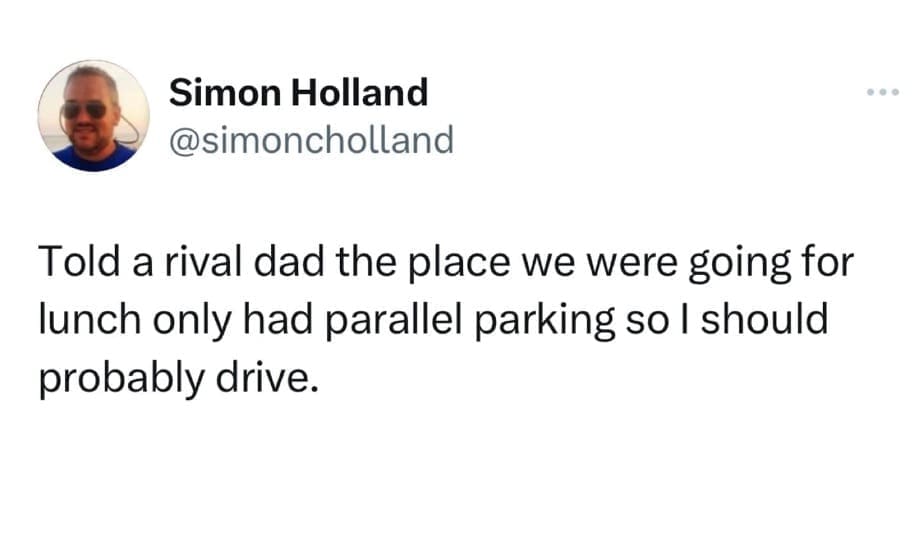Open the Simon Holland display name link

coord(298,93)
